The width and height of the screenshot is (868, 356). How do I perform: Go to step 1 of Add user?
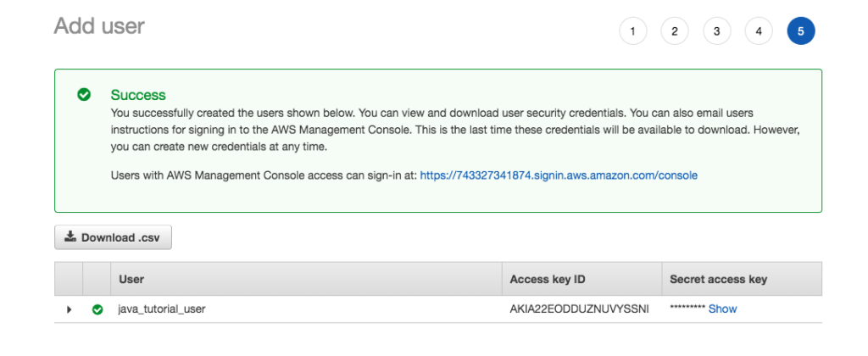point(632,31)
